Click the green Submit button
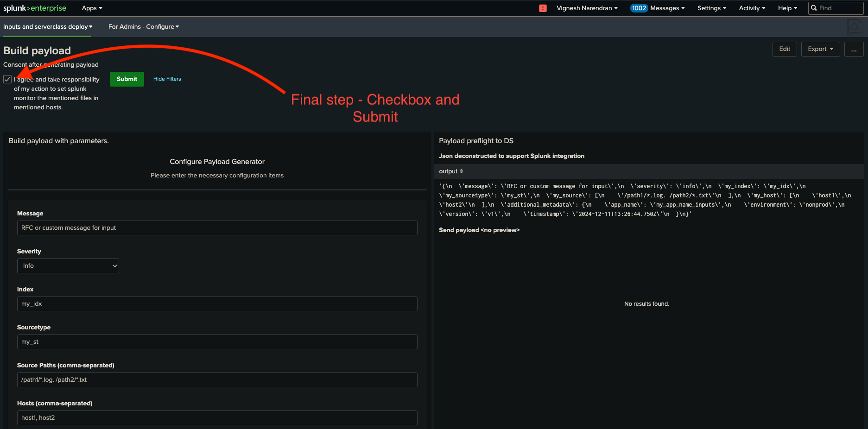The image size is (868, 429). tap(127, 79)
